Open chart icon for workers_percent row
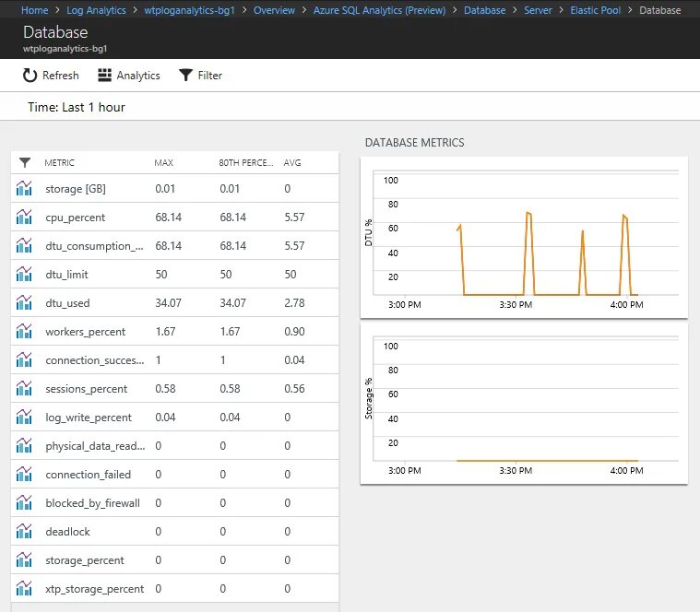The image size is (700, 612). (x=24, y=332)
